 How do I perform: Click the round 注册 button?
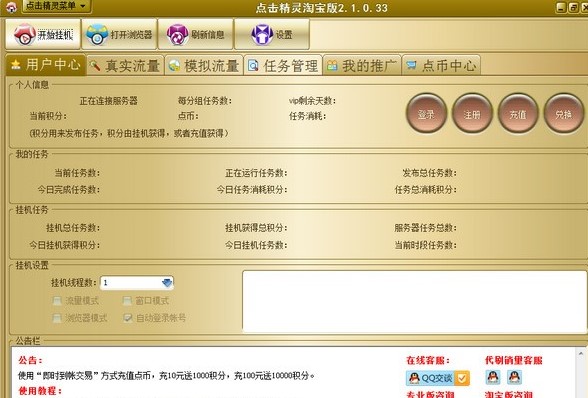pyautogui.click(x=472, y=113)
